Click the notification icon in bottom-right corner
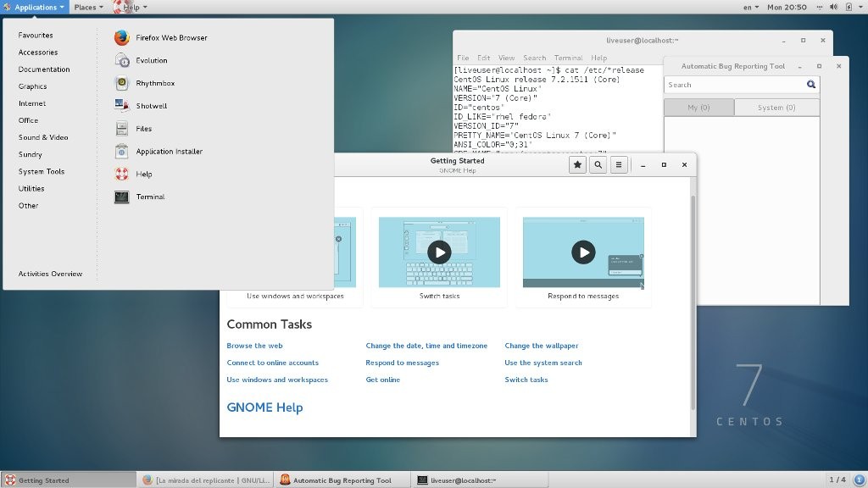The width and height of the screenshot is (868, 488). [x=860, y=480]
